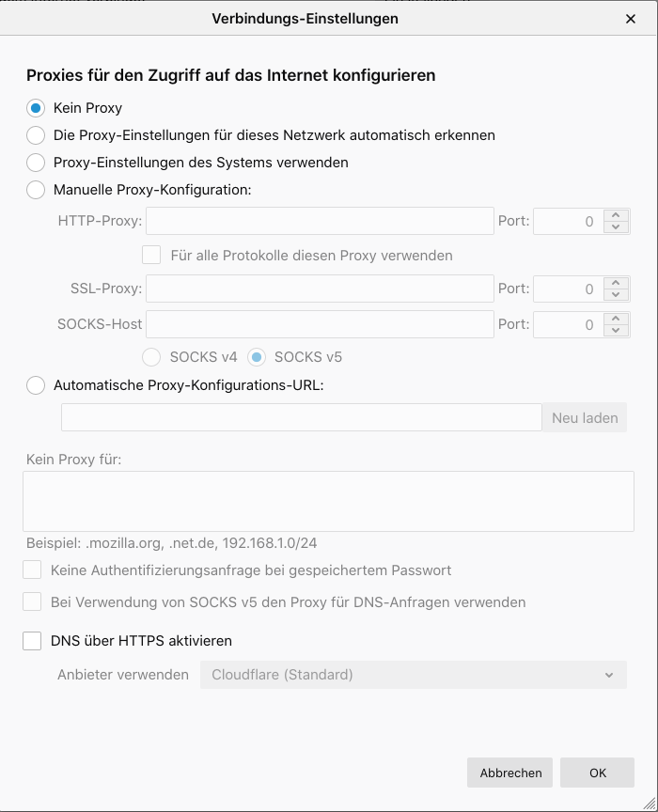This screenshot has width=658, height=812.
Task: Open the Anbieter verwenden Cloudflare dropdown
Action: click(413, 675)
